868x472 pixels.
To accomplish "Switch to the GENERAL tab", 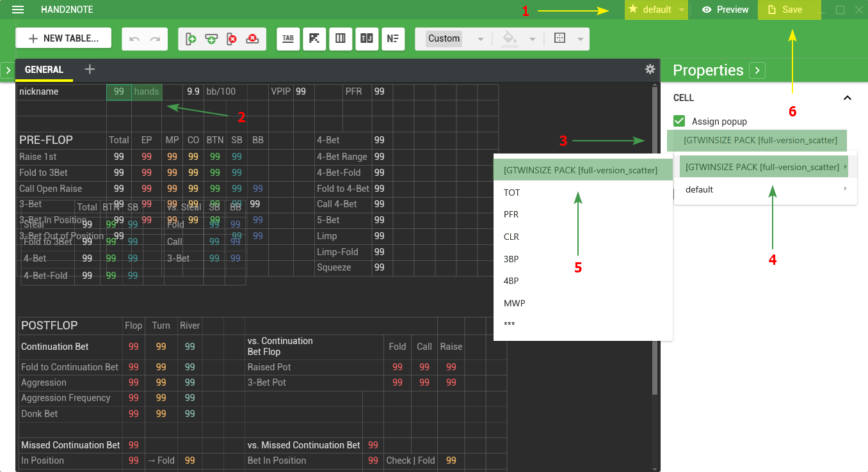I will (44, 70).
